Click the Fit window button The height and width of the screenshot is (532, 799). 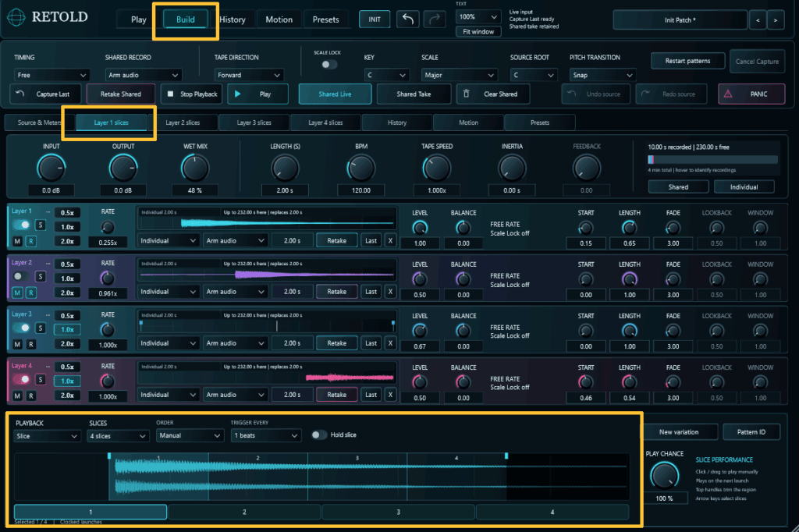pyautogui.click(x=478, y=32)
